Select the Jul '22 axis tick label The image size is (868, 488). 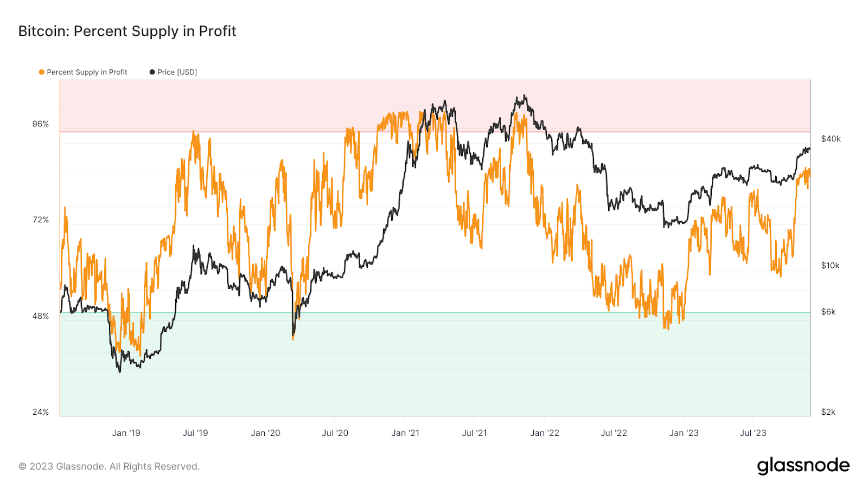(x=614, y=433)
